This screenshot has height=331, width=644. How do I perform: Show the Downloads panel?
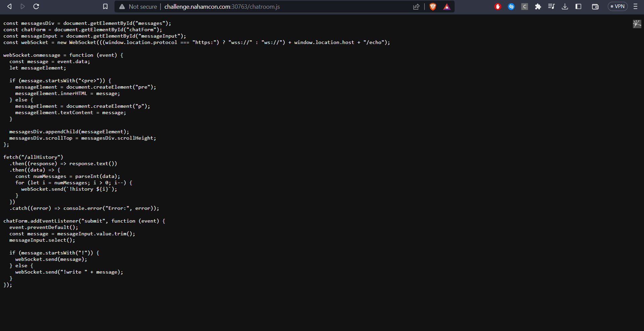click(565, 6)
